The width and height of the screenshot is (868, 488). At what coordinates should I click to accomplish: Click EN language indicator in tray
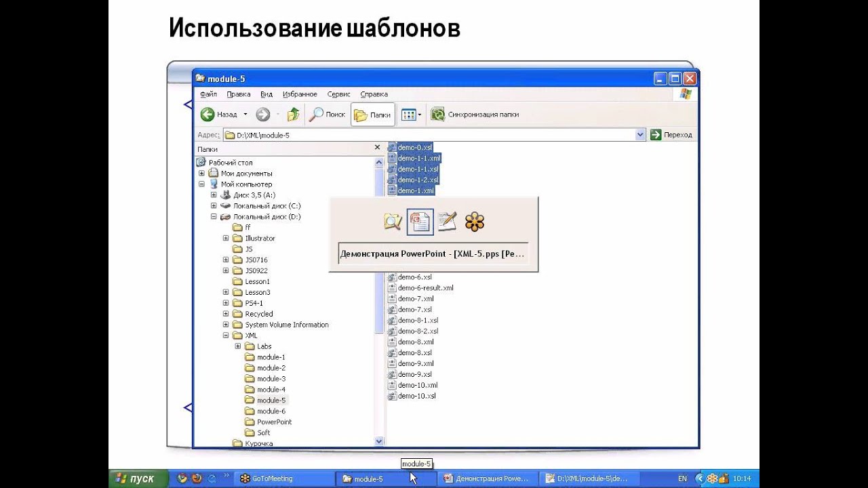(682, 479)
